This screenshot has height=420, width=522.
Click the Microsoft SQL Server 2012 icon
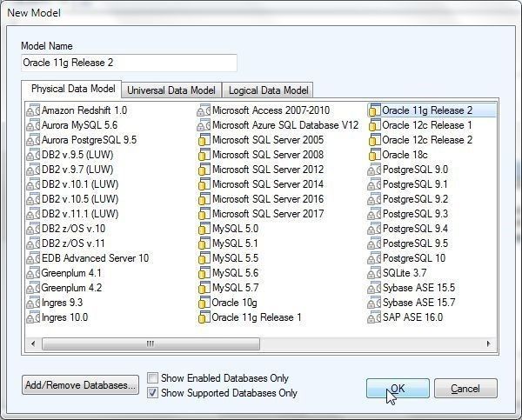pos(204,170)
